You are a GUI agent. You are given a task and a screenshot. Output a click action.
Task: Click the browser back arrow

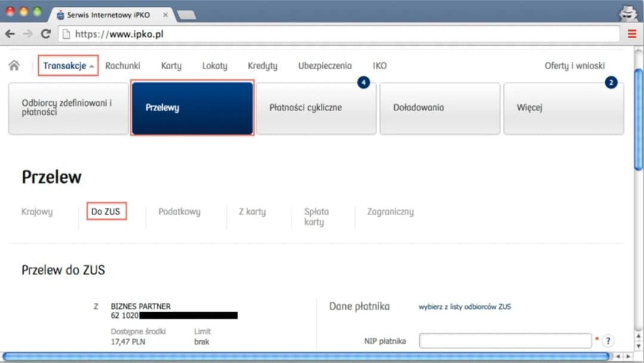[10, 34]
